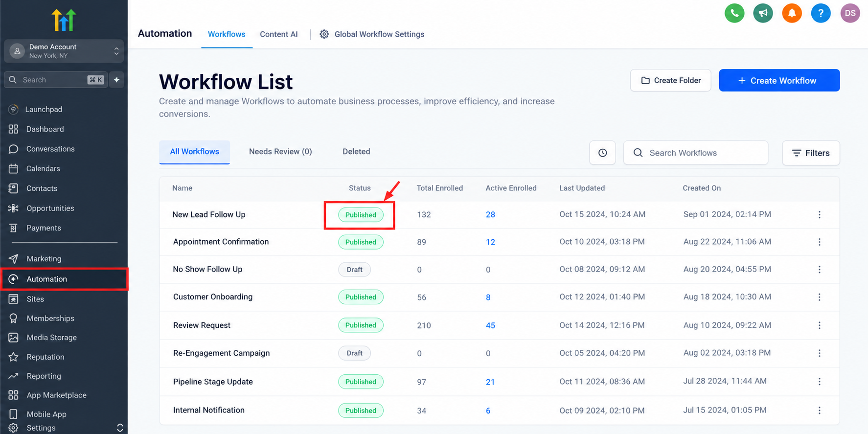868x434 pixels.
Task: Expand the Settings chevron in sidebar
Action: 120,428
